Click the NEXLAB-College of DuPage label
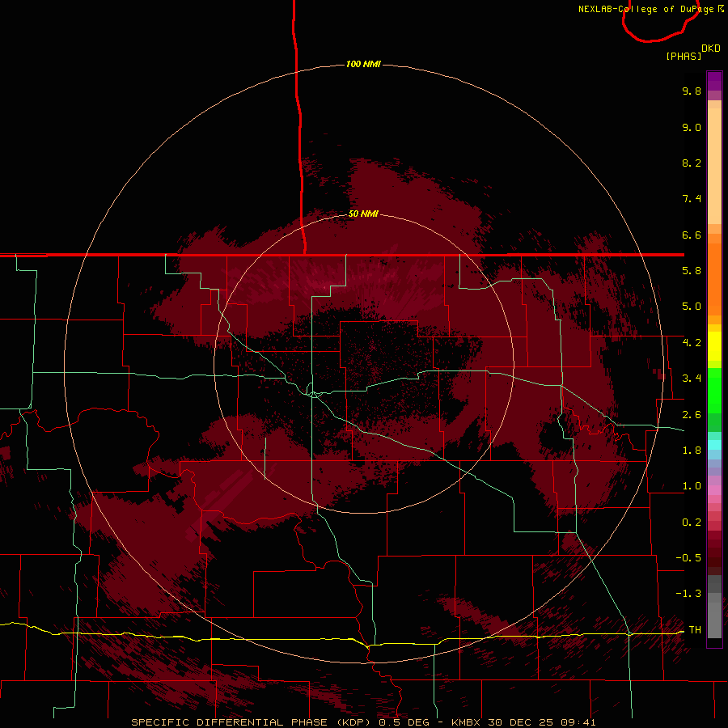This screenshot has width=728, height=728. [645, 9]
